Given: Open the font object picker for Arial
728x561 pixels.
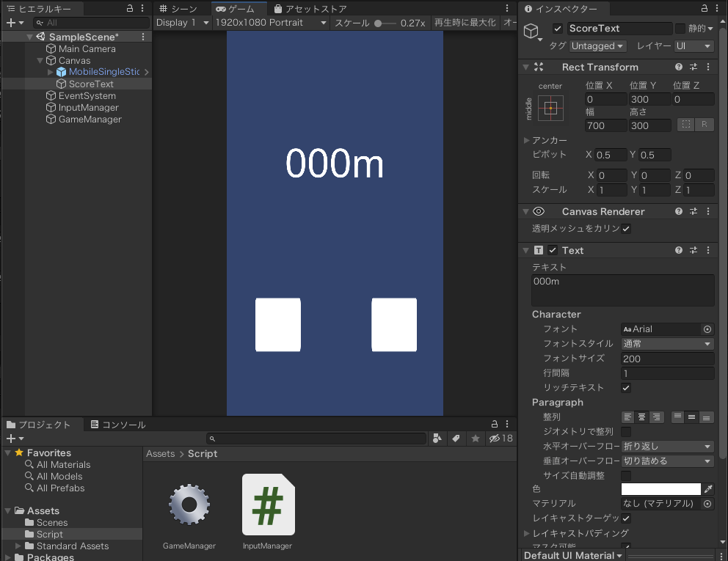Looking at the screenshot, I should point(707,329).
